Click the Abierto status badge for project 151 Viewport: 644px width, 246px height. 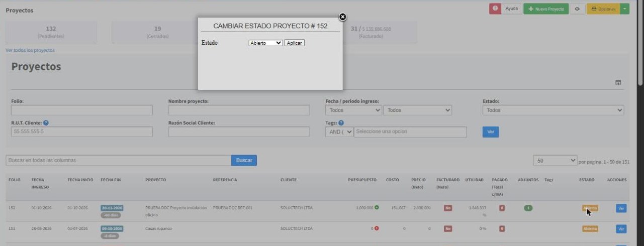coord(590,229)
